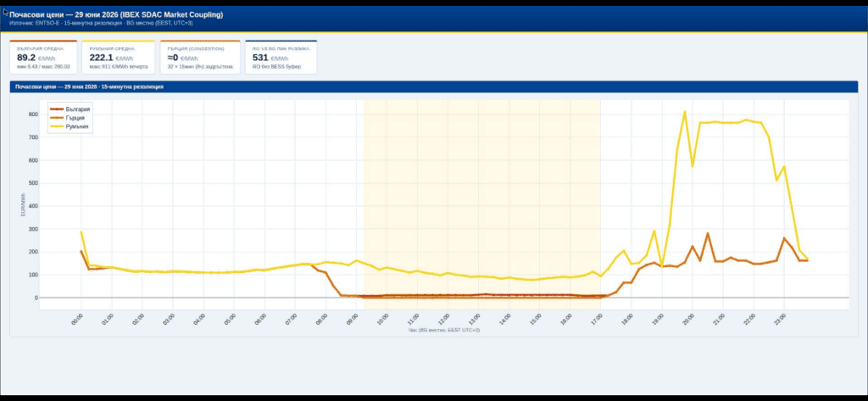Click the 12:00 x-axis label

tap(444, 320)
